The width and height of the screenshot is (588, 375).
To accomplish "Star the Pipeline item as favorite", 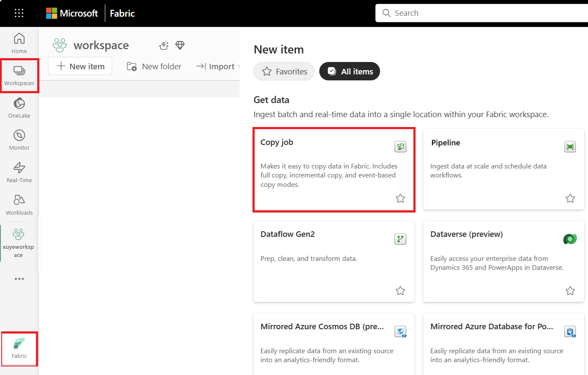I will 570,198.
